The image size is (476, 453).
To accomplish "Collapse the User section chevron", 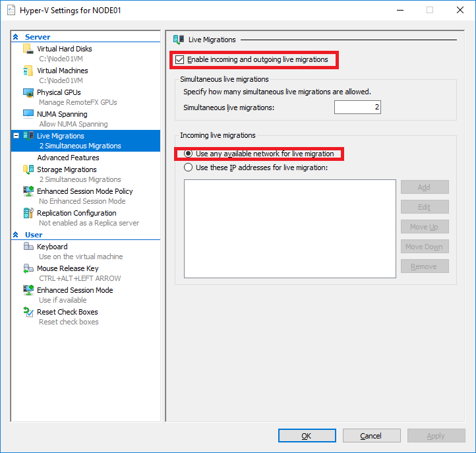I will (x=16, y=235).
